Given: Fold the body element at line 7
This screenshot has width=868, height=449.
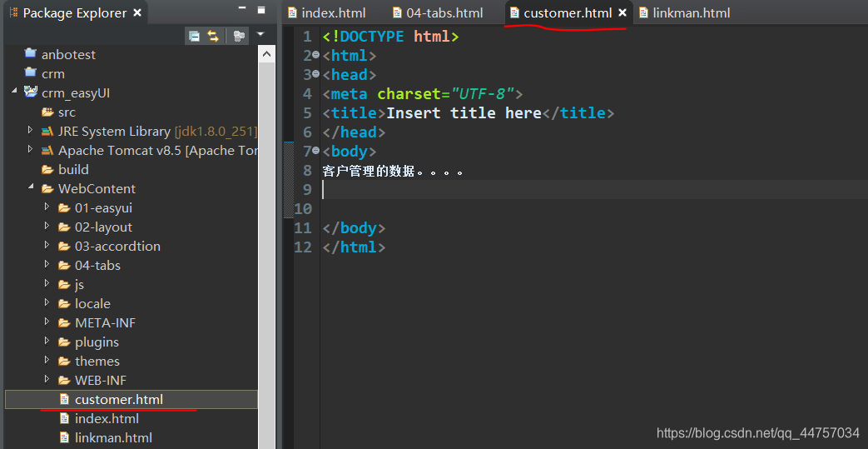Looking at the screenshot, I should pyautogui.click(x=315, y=150).
